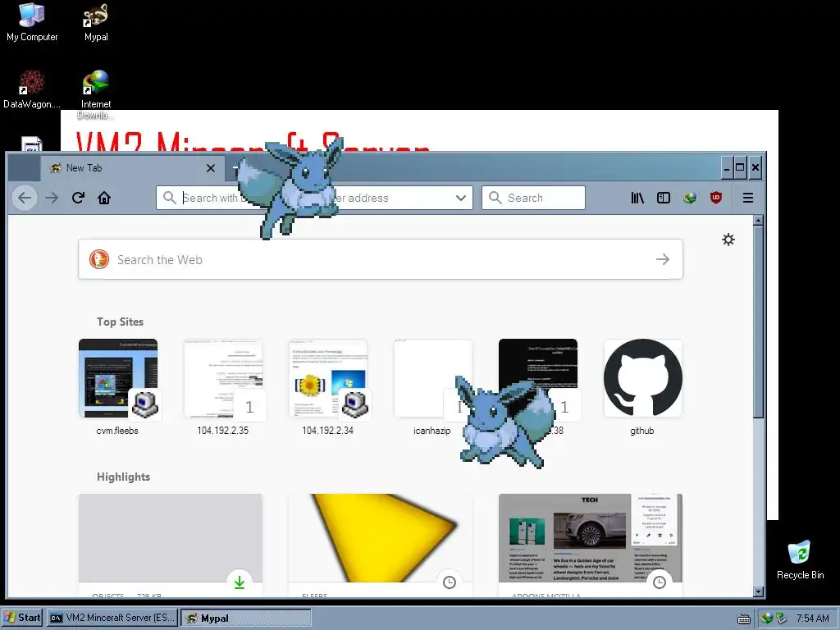Open the home page via house icon
This screenshot has width=840, height=630.
[104, 198]
